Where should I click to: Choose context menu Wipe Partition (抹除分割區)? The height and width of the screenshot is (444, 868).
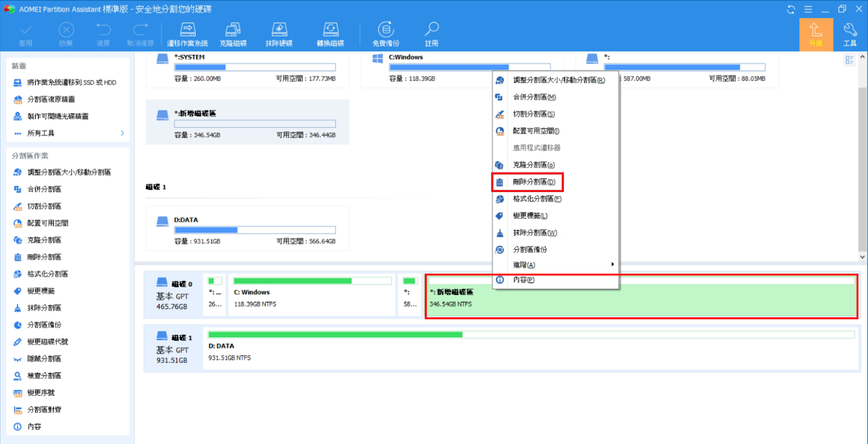coord(556,233)
